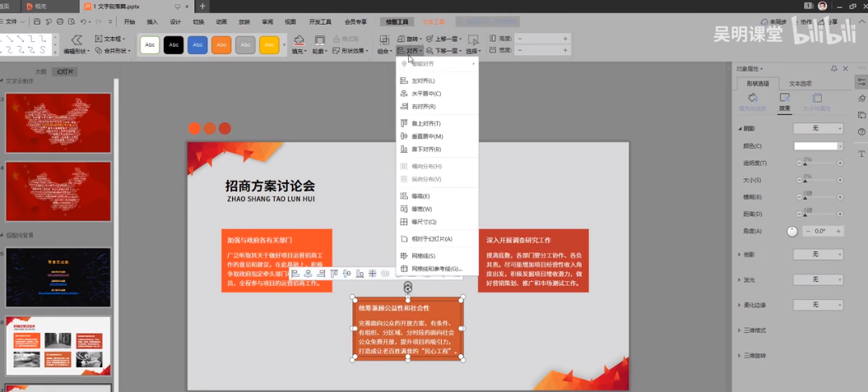868x392 pixels.
Task: Open the slide thumbnail with dark background
Action: (58, 277)
